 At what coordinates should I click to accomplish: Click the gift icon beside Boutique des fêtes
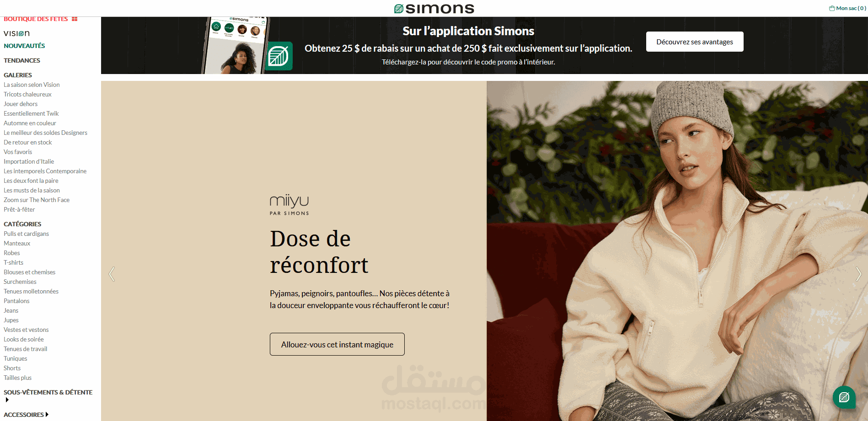pos(75,19)
